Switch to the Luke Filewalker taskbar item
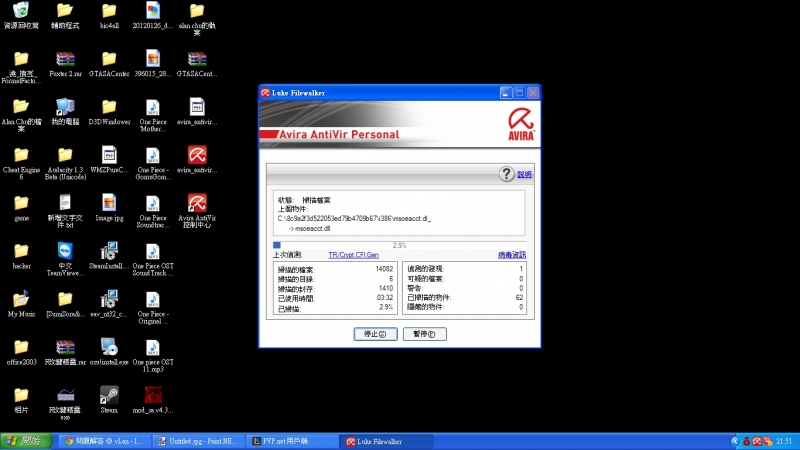The height and width of the screenshot is (450, 800). [x=385, y=441]
